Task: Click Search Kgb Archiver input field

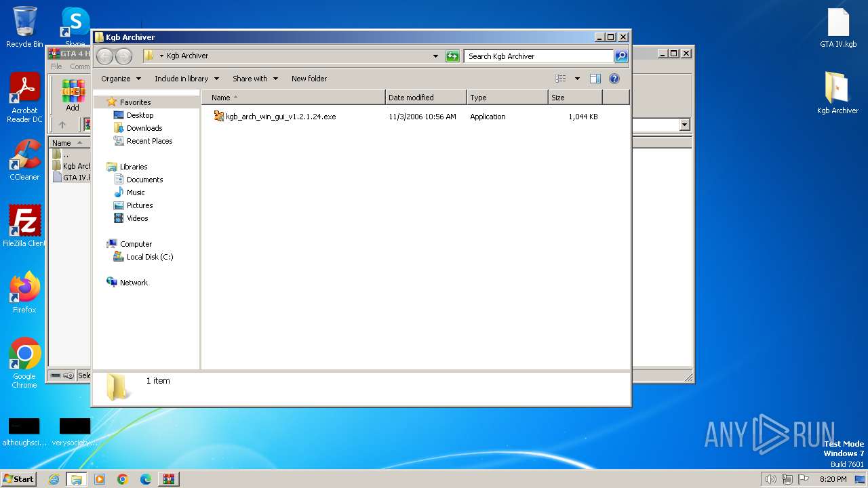Action: [539, 56]
